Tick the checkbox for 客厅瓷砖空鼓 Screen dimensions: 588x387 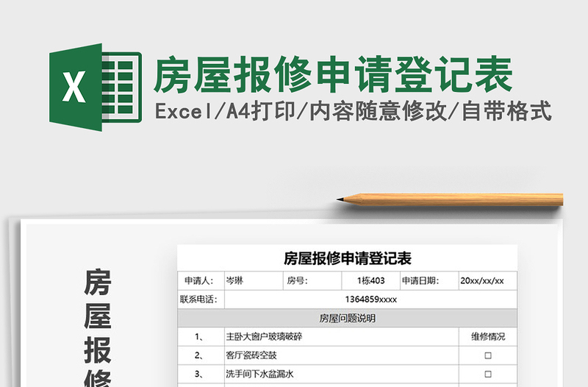point(488,355)
